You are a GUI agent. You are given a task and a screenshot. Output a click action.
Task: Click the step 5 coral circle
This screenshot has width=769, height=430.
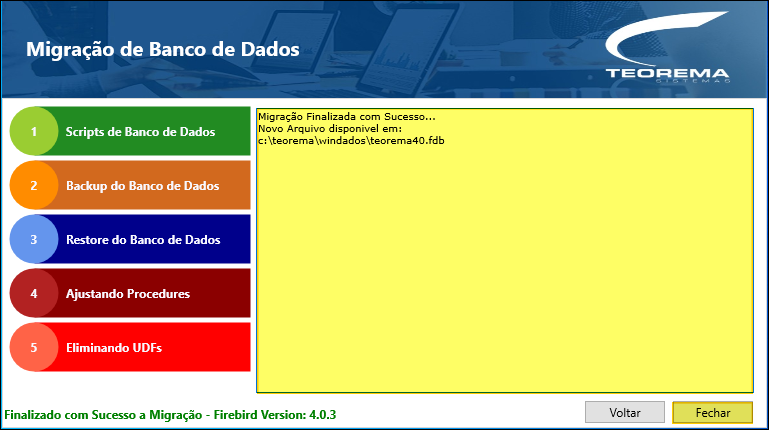tap(34, 347)
